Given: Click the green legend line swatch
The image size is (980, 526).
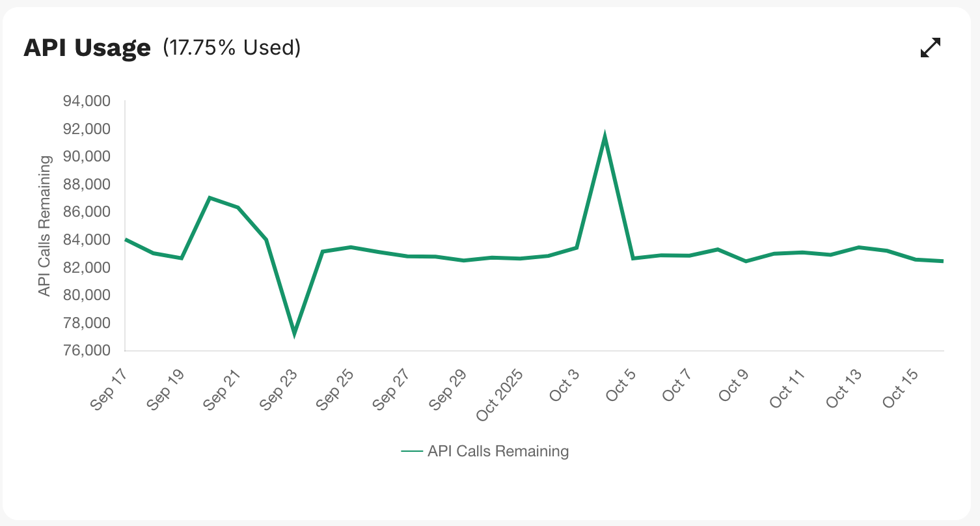Looking at the screenshot, I should tap(413, 451).
